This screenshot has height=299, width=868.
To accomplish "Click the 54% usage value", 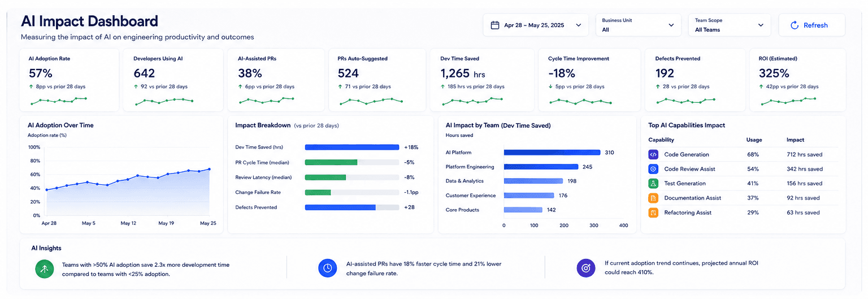I will click(753, 169).
